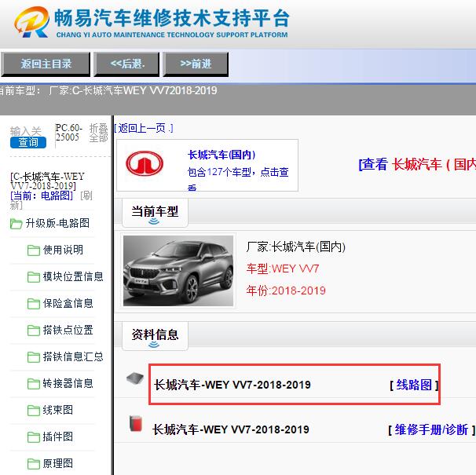This screenshot has width=476, height=475.
Task: Click the 厂家:长城汽车(国内) text
Action: 296,247
